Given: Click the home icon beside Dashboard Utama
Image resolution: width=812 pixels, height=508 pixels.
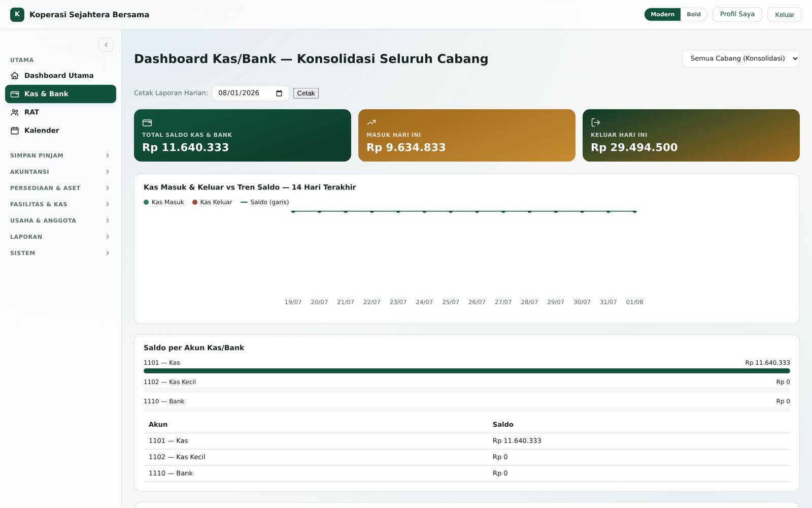Looking at the screenshot, I should 15,76.
